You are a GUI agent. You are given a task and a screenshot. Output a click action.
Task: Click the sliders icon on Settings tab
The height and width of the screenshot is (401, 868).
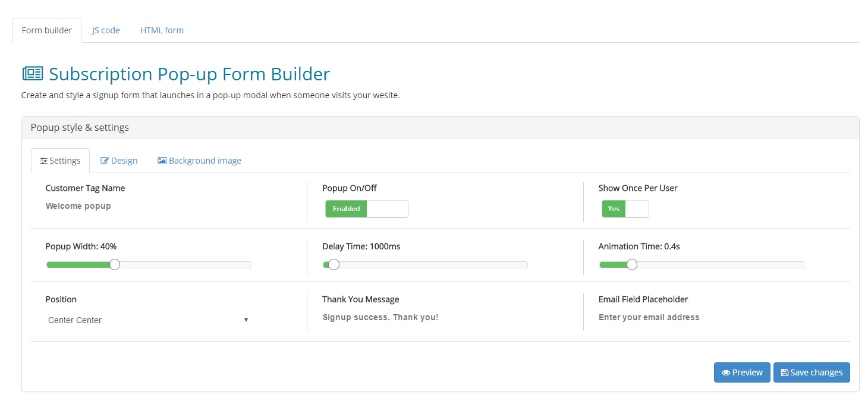click(x=43, y=161)
